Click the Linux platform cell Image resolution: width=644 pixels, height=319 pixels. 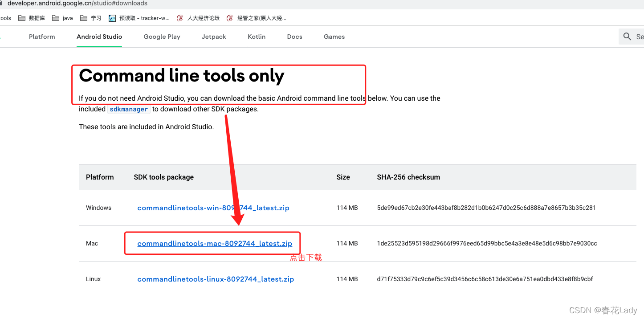click(x=93, y=279)
